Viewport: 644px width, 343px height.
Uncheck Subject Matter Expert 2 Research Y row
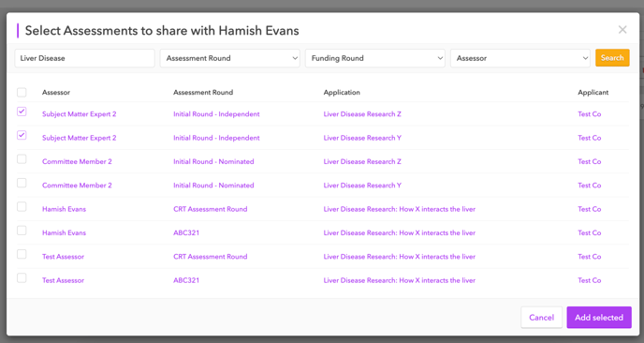tap(22, 135)
